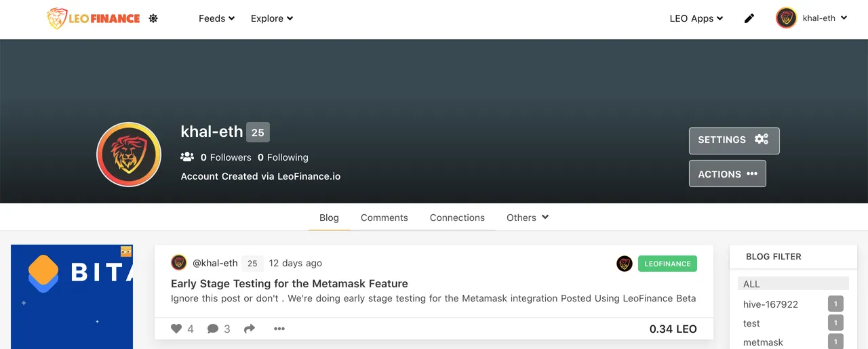This screenshot has width=868, height=349.
Task: Click the community avatar beside LEOFINANCE tag
Action: point(625,264)
